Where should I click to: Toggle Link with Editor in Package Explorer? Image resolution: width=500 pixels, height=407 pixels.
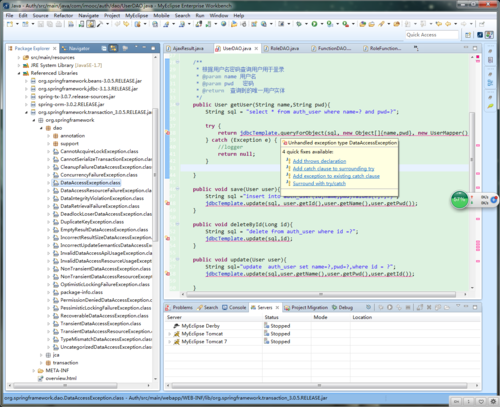point(113,48)
